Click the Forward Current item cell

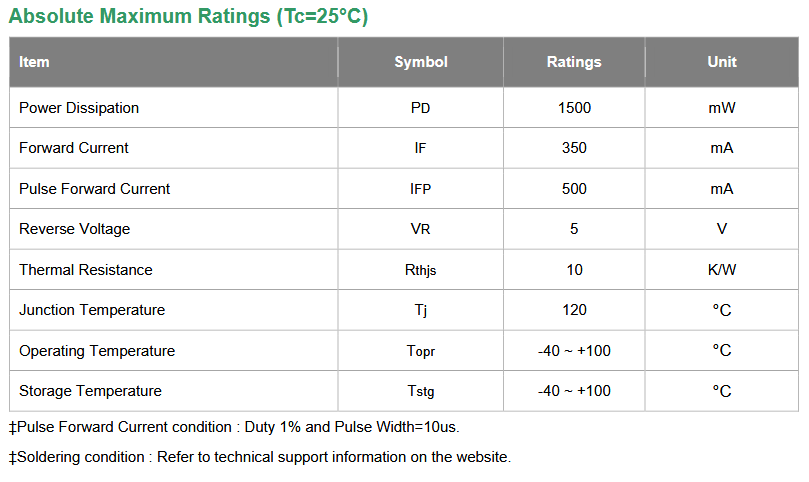[173, 148]
